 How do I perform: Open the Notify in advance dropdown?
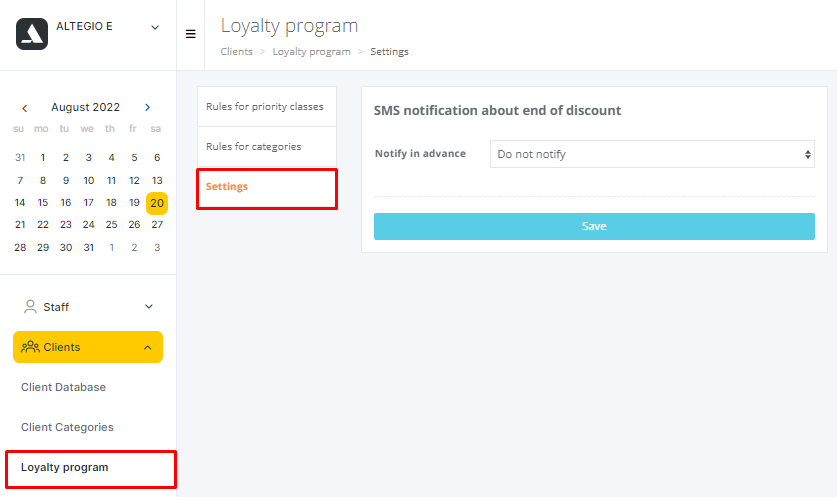(652, 154)
